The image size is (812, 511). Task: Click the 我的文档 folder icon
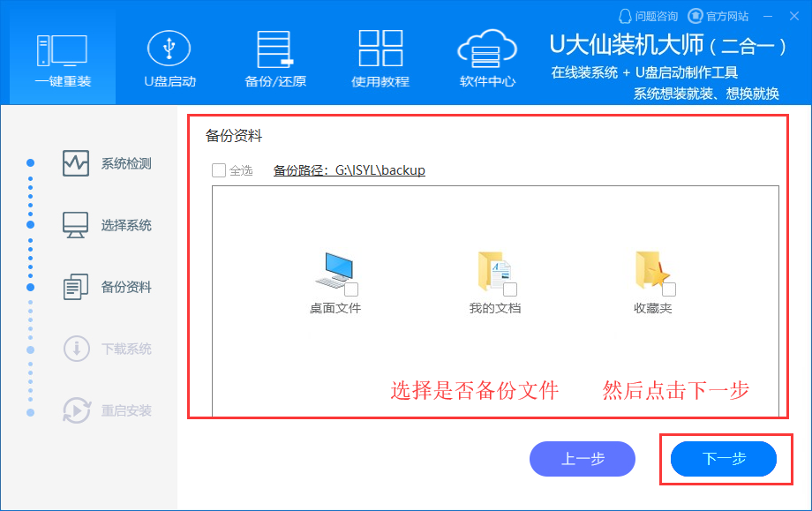tap(493, 270)
